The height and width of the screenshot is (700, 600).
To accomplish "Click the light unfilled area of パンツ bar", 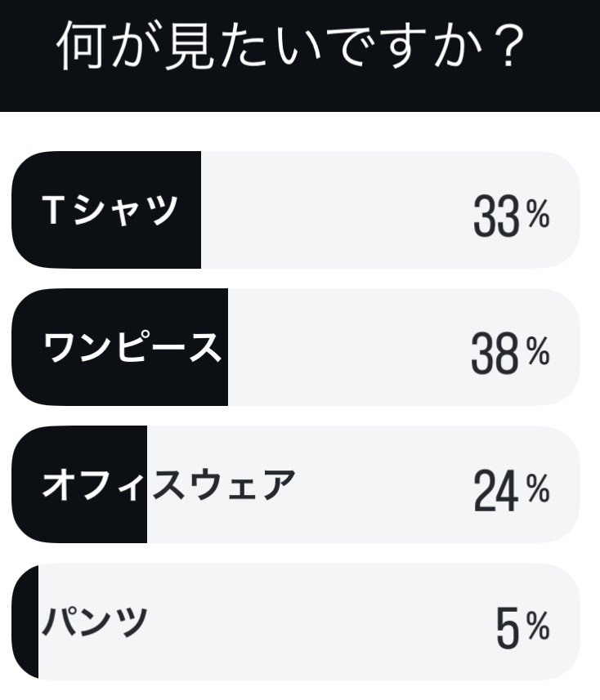I will 313,622.
